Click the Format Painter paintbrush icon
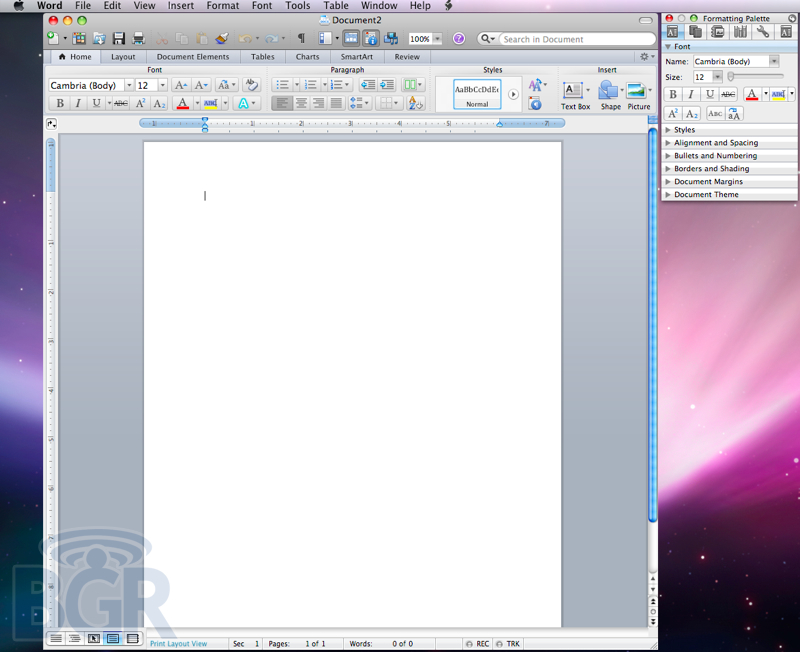Screen dimensions: 800x652 [222, 39]
